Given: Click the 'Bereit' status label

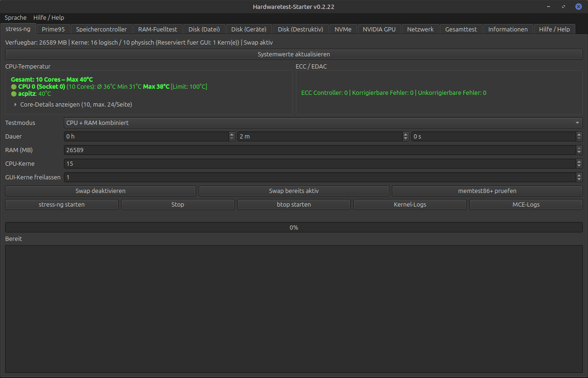Looking at the screenshot, I should [14, 239].
